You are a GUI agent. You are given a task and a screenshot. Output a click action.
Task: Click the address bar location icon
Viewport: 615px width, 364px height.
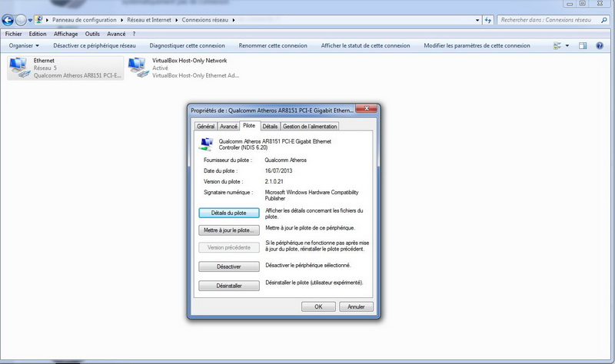(39, 20)
